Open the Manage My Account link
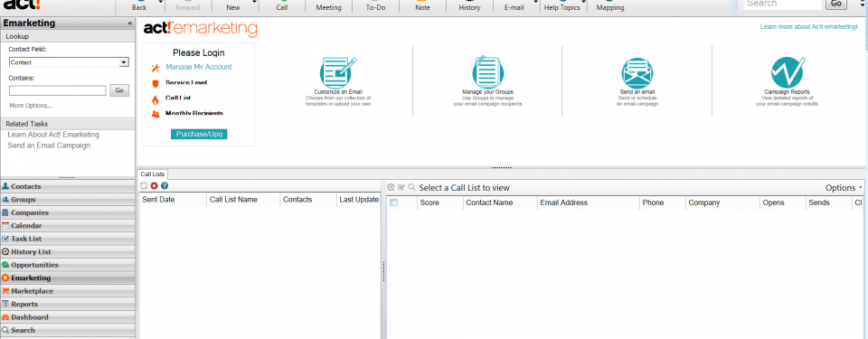Screen dimensions: 868x339 [199, 67]
